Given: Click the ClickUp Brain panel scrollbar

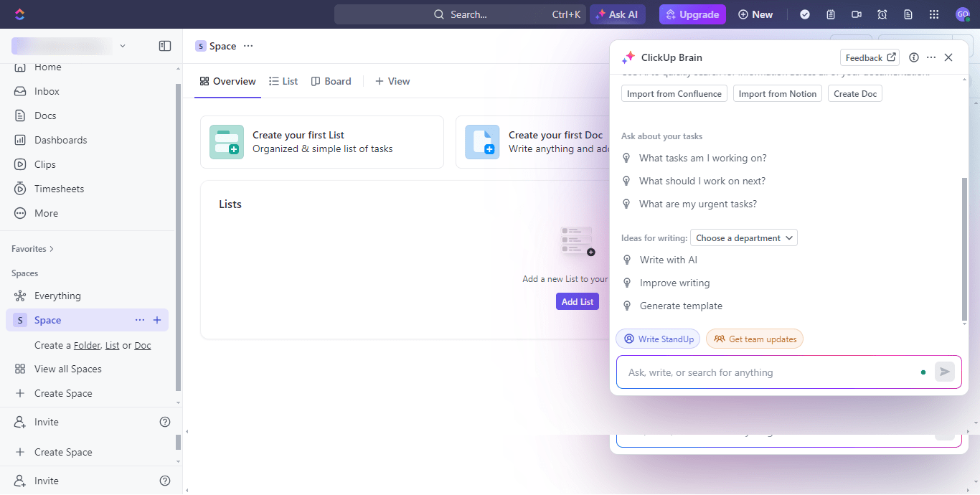Looking at the screenshot, I should [964, 249].
